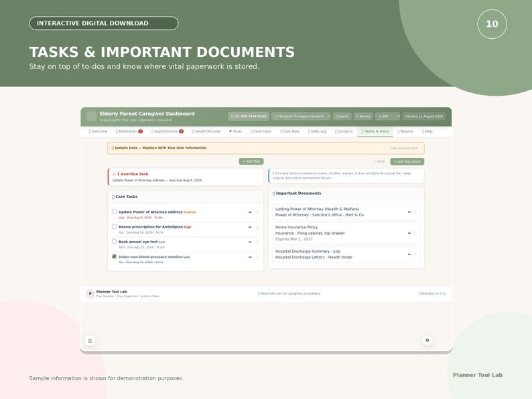Click the Elderly Parent Caregiver Dashboard title

click(147, 114)
